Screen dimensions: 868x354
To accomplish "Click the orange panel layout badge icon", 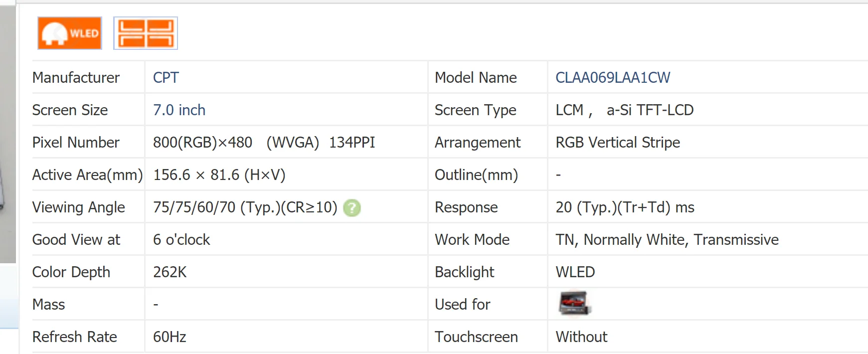I will (x=146, y=33).
